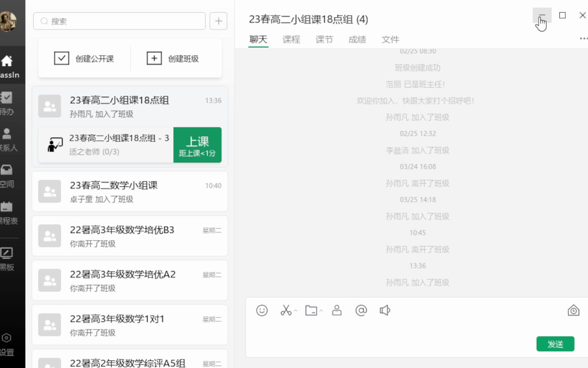
Task: Click the @ mention icon
Action: tap(361, 310)
